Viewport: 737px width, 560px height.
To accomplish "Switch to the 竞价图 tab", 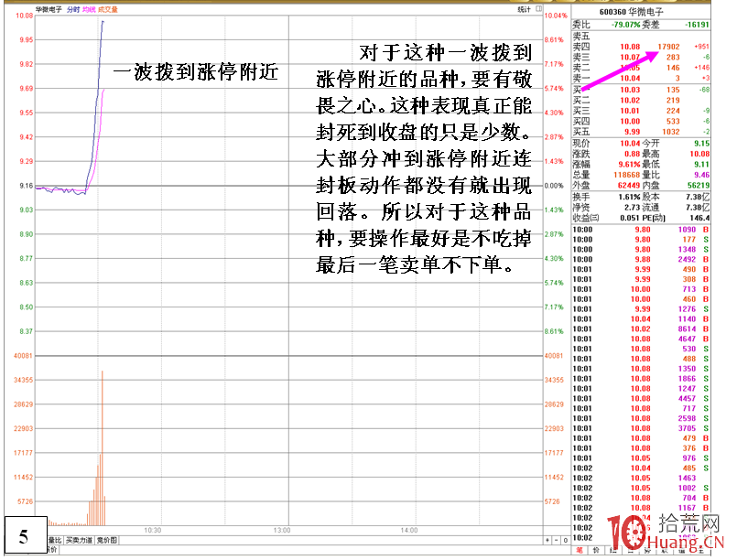I will [107, 540].
